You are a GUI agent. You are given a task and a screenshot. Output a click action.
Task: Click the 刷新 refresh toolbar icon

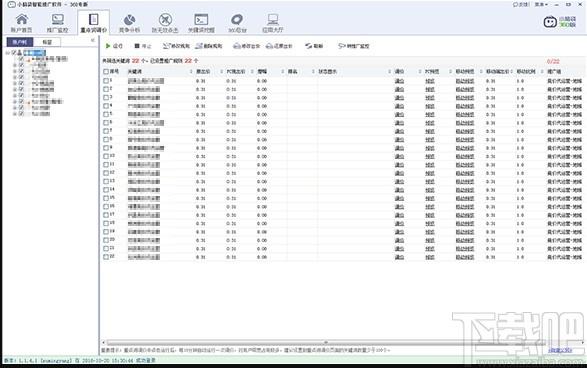pyautogui.click(x=308, y=46)
